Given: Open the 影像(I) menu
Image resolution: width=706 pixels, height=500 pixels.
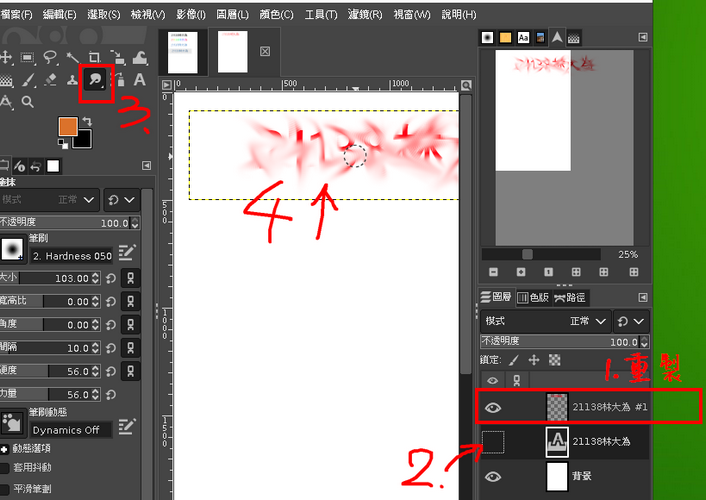Looking at the screenshot, I should [x=189, y=15].
